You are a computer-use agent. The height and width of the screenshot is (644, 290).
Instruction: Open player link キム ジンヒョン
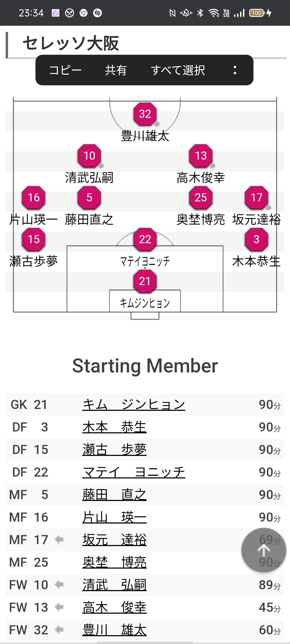point(134,405)
